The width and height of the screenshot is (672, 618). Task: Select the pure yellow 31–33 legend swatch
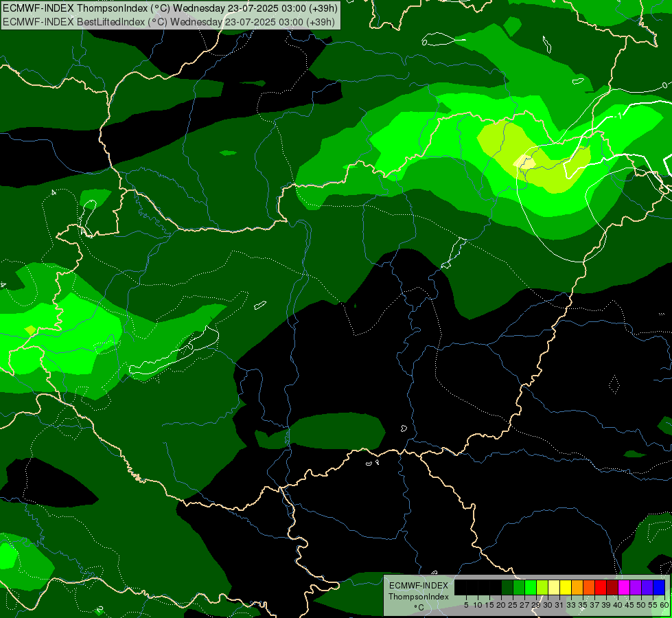tap(566, 587)
